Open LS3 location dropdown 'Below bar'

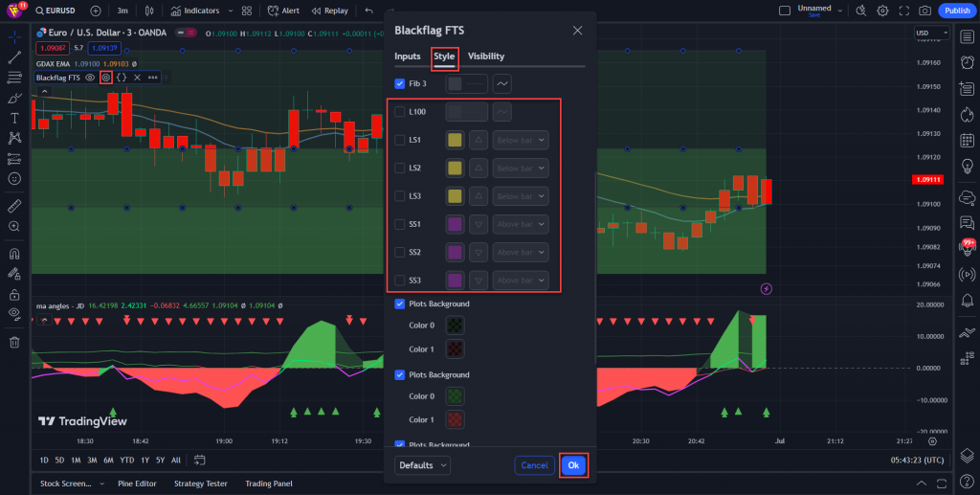point(521,196)
